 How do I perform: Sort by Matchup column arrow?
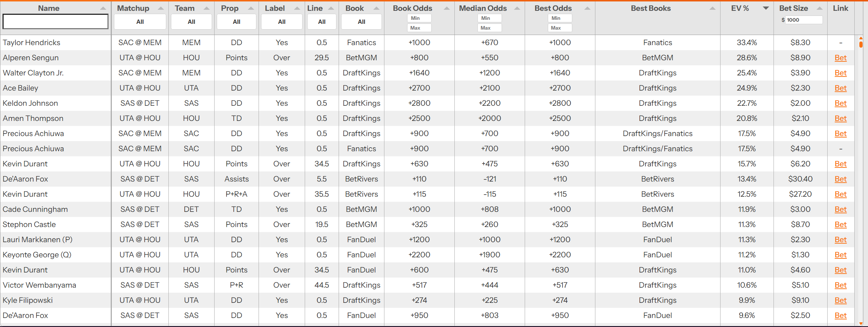[161, 8]
